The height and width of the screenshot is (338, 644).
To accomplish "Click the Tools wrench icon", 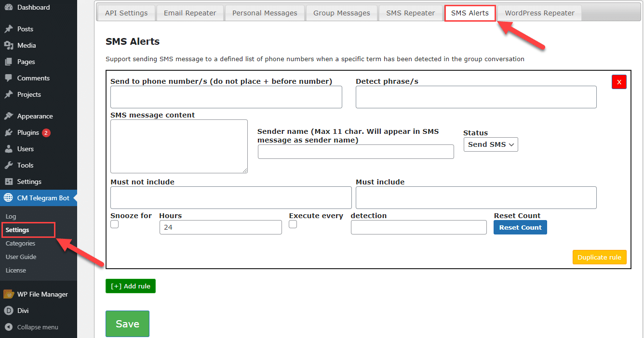I will pyautogui.click(x=9, y=165).
